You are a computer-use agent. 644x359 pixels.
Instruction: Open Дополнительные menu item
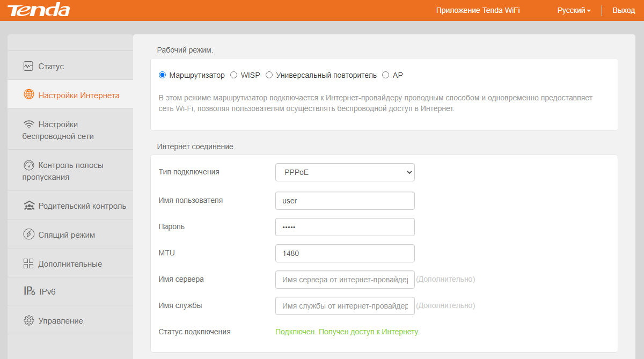click(70, 263)
